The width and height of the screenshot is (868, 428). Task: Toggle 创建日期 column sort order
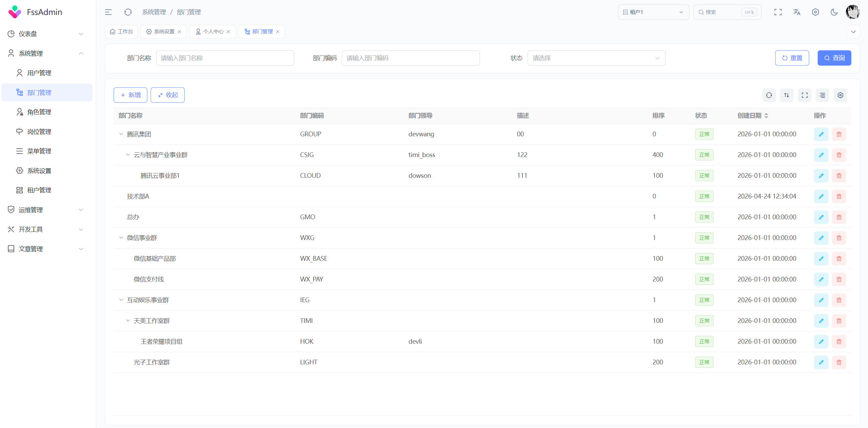[766, 116]
